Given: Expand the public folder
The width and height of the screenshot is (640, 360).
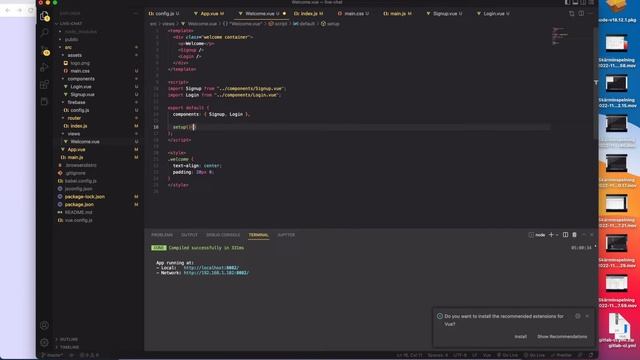Looking at the screenshot, I should pyautogui.click(x=71, y=40).
